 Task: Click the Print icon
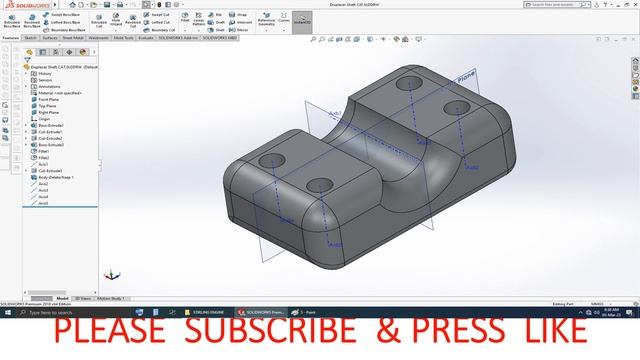coord(120,4)
